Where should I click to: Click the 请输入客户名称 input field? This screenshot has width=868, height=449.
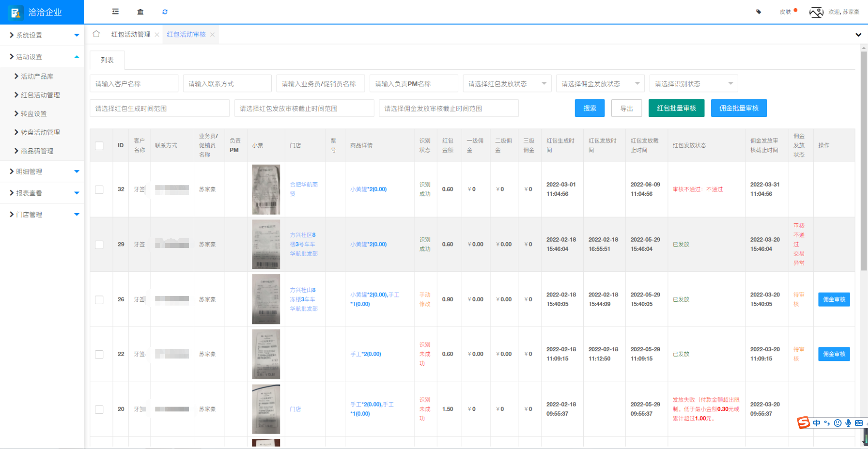[134, 84]
